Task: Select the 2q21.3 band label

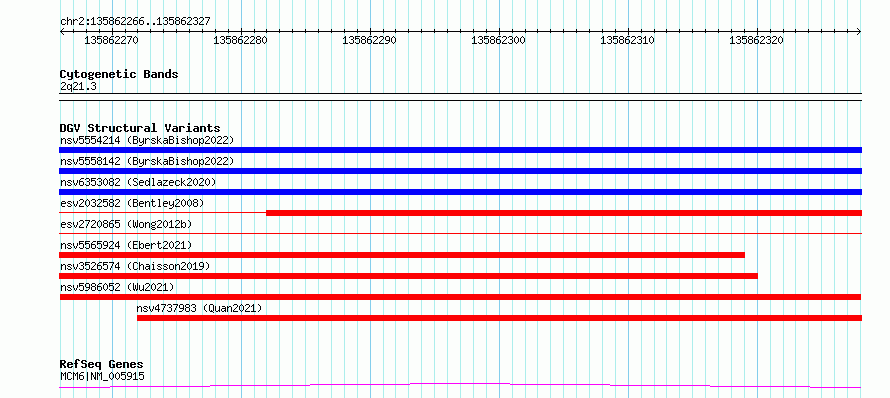Action: (78, 86)
